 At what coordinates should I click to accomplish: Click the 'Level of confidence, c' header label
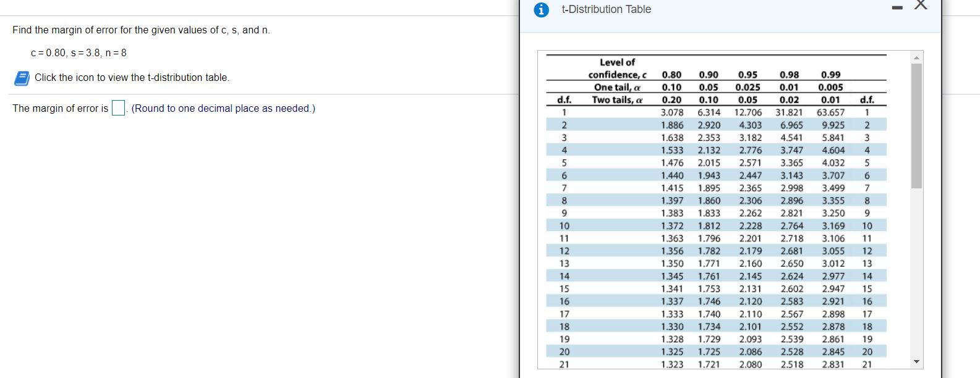click(x=617, y=69)
